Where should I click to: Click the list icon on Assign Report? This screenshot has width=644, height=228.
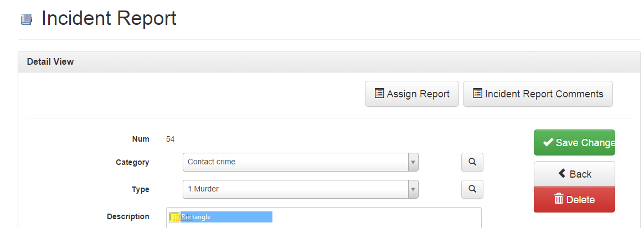point(379,94)
